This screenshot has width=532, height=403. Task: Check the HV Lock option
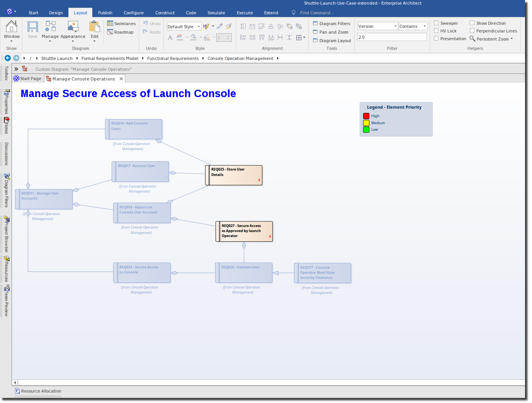coord(436,31)
